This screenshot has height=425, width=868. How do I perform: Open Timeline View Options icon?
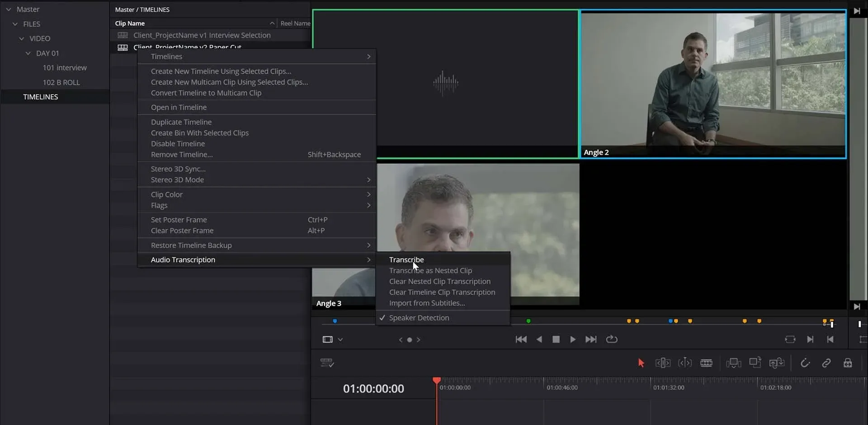click(327, 363)
